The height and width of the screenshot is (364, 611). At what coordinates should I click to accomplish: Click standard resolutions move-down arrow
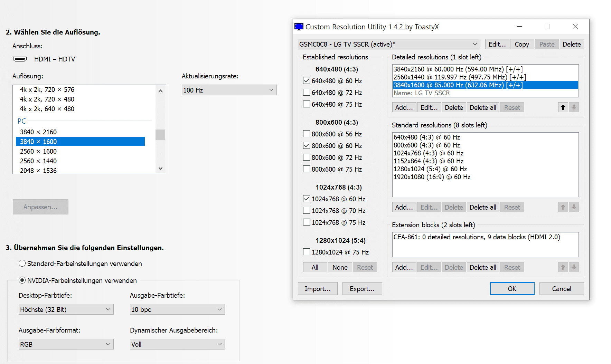(574, 207)
